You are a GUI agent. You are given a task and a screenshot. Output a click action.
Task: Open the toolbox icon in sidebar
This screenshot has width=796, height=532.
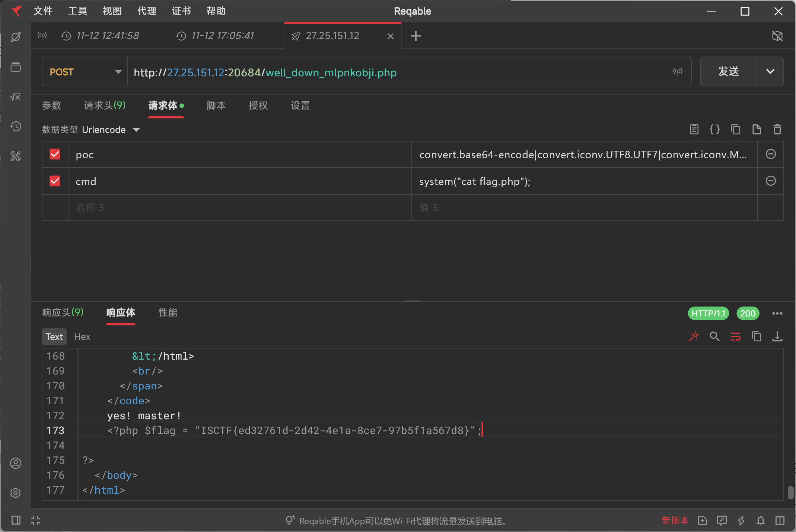(16, 156)
